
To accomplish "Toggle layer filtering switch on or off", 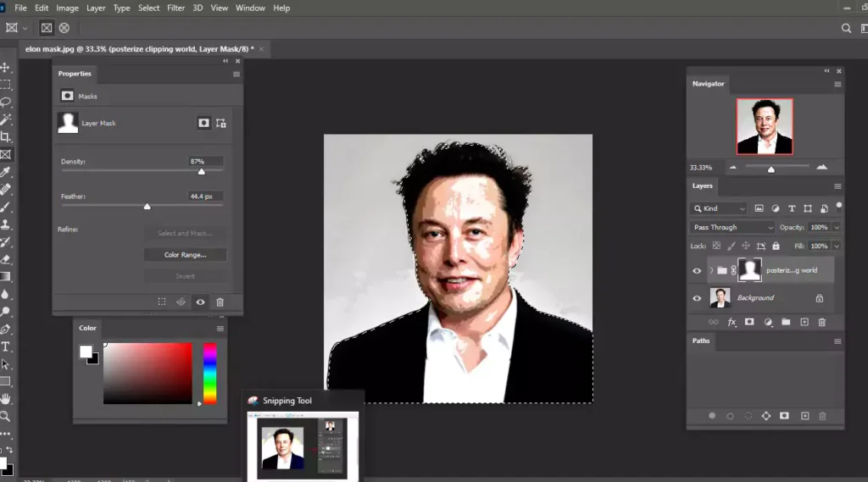I will tap(839, 206).
